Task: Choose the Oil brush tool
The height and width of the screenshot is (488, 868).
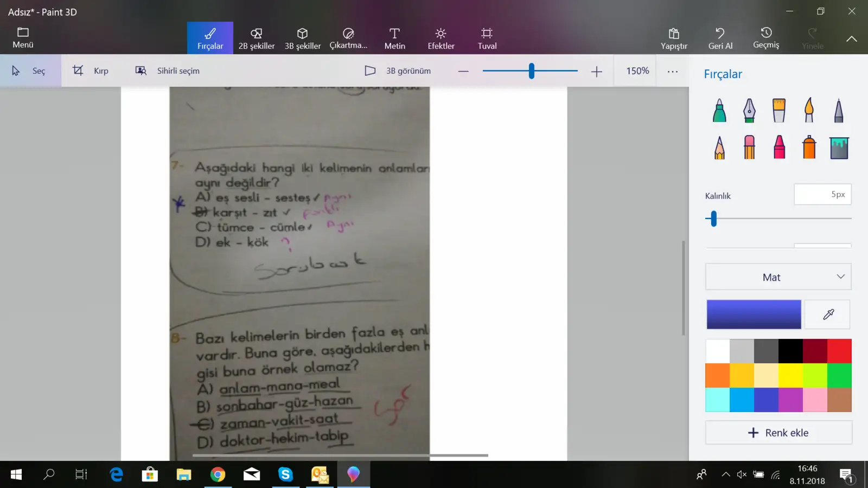Action: [779, 111]
